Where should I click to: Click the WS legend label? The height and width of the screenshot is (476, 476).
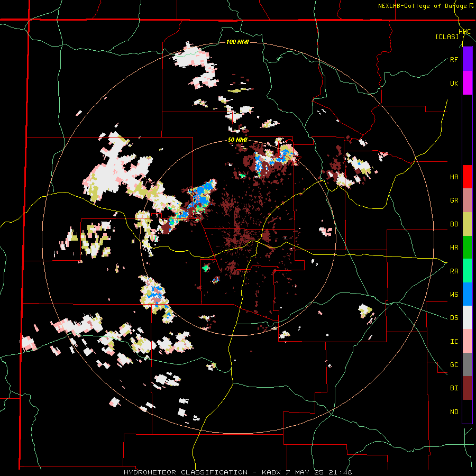click(454, 295)
